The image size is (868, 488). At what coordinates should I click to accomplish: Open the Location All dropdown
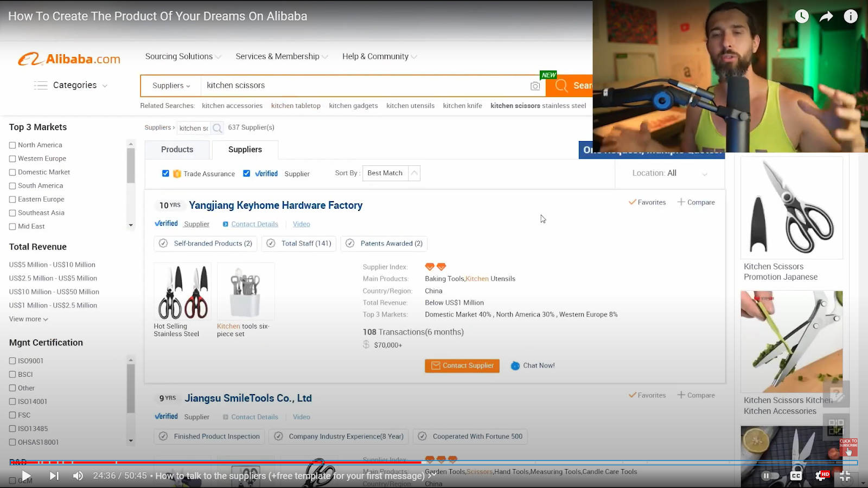coord(669,174)
